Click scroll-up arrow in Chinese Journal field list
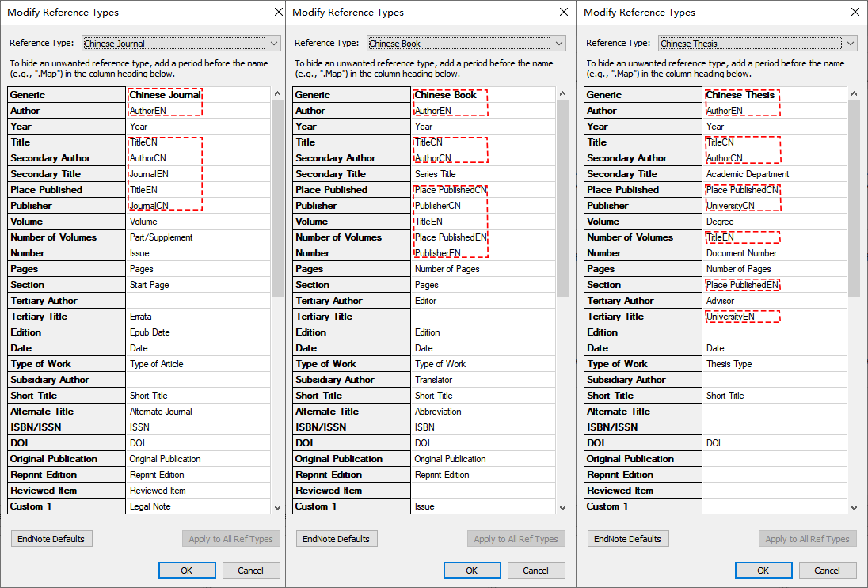Viewport: 868px width, 588px height. 277,94
